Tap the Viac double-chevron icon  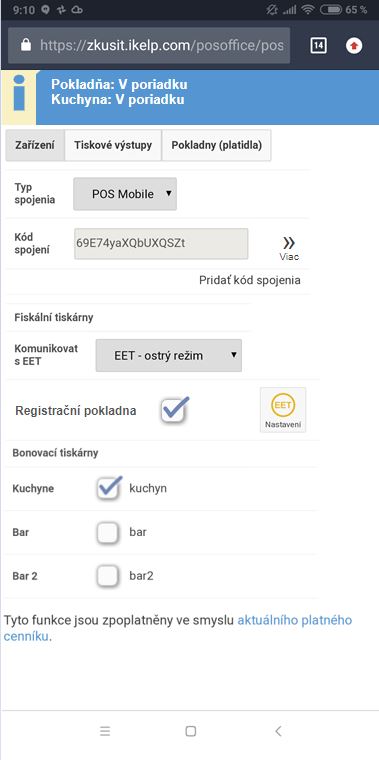pyautogui.click(x=289, y=244)
